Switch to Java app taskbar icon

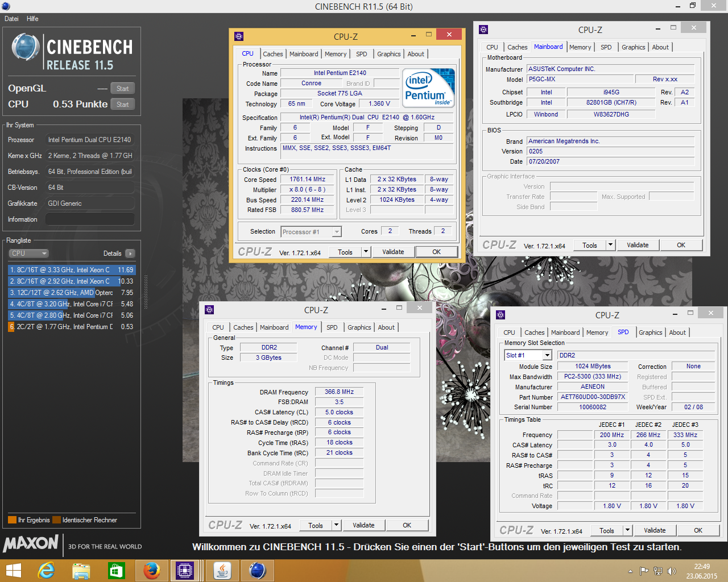pos(222,571)
